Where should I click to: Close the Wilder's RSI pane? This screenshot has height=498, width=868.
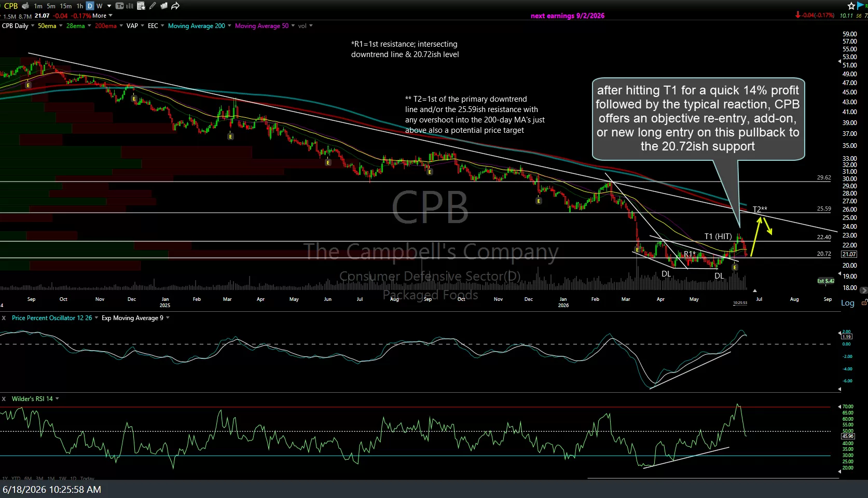(x=4, y=399)
